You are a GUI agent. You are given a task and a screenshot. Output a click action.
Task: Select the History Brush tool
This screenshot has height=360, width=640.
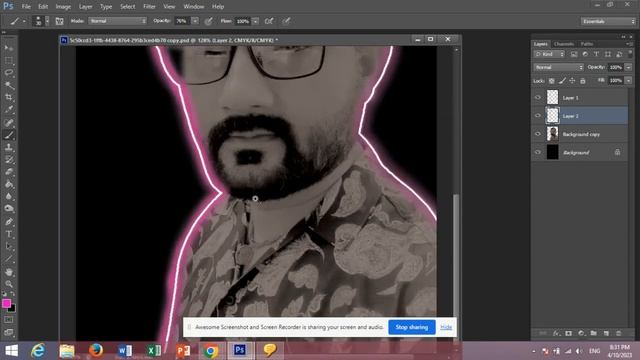9,160
